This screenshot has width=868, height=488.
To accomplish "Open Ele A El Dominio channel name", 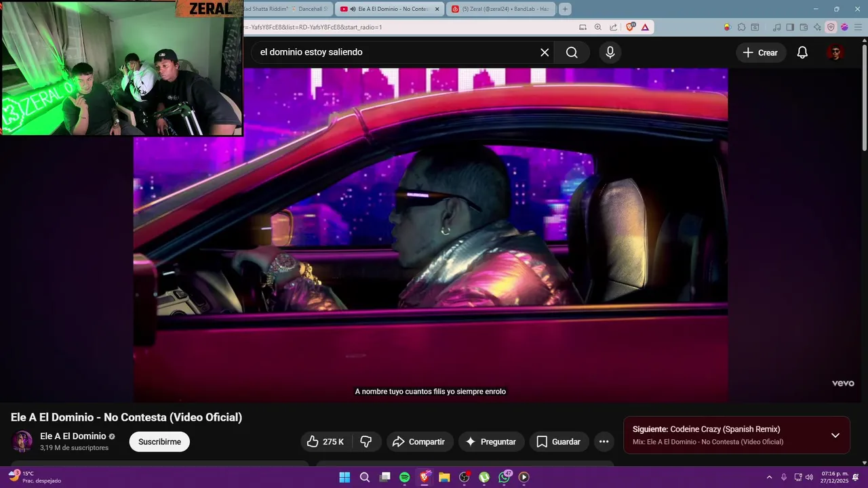I will pyautogui.click(x=73, y=436).
